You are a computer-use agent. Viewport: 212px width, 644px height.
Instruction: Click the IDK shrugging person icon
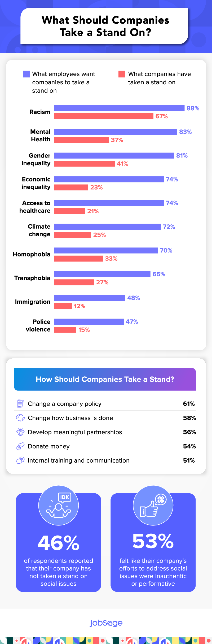point(59,506)
